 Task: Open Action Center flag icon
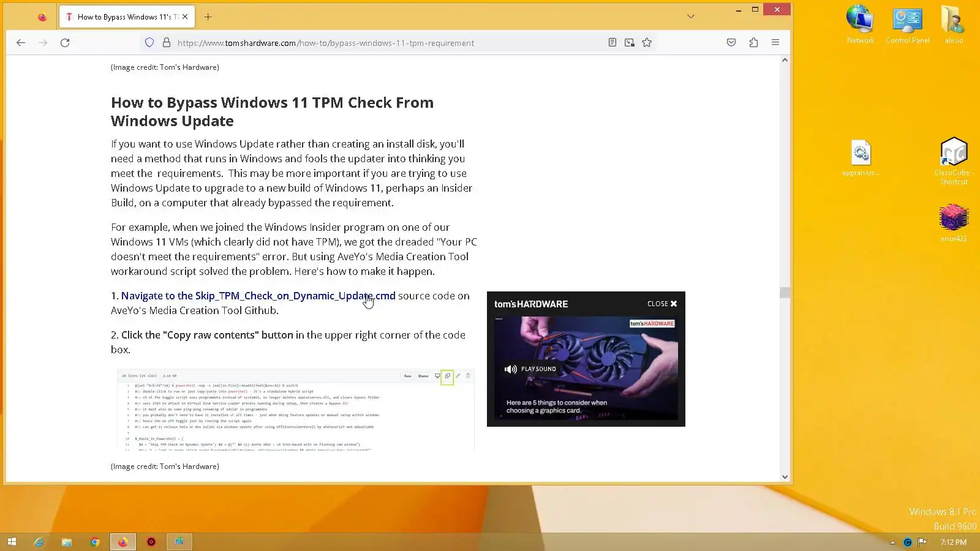922,542
